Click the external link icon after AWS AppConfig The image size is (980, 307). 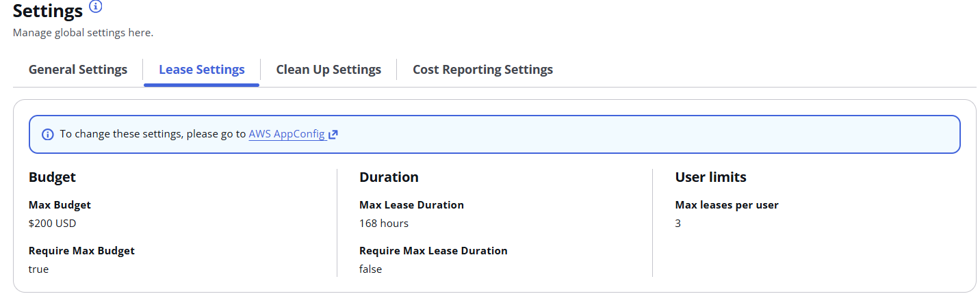tap(333, 135)
